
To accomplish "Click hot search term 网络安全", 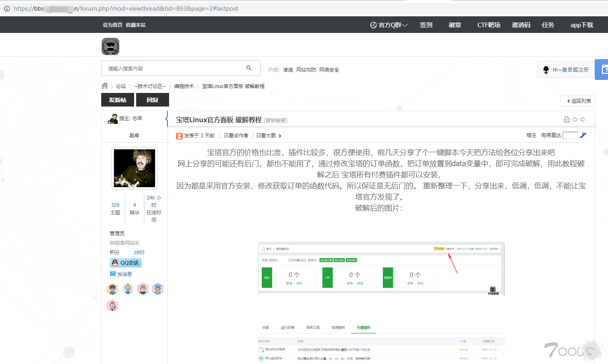I will click(x=329, y=70).
